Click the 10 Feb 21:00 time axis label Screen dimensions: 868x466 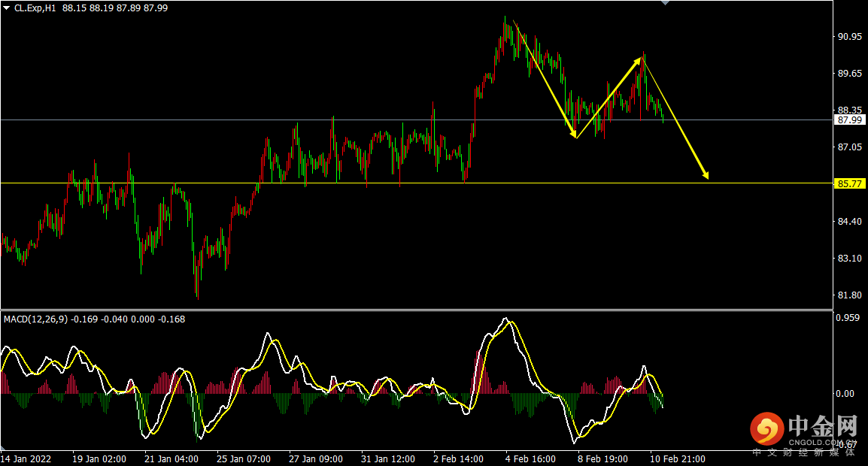pyautogui.click(x=678, y=459)
